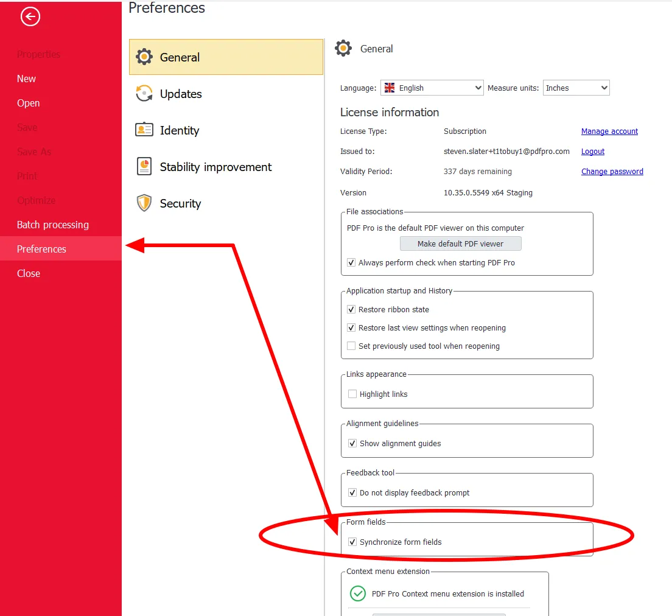Screen dimensions: 672x616
Task: Click the UK flag in the Language box
Action: point(390,88)
